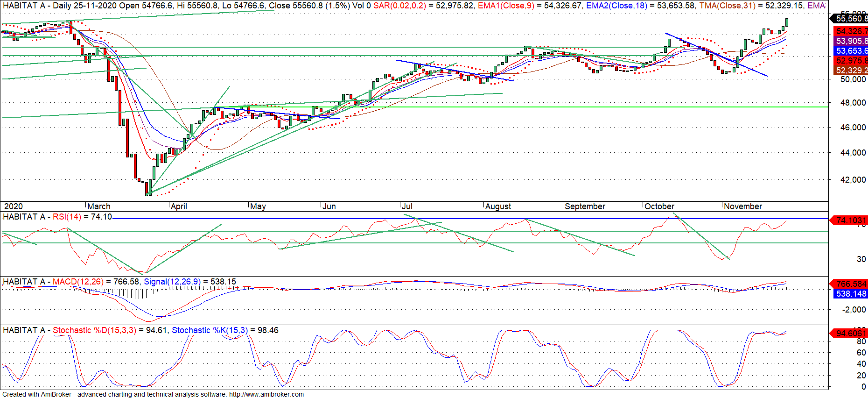Select the "September" label on time axis
This screenshot has height=398, width=868.
pyautogui.click(x=585, y=206)
